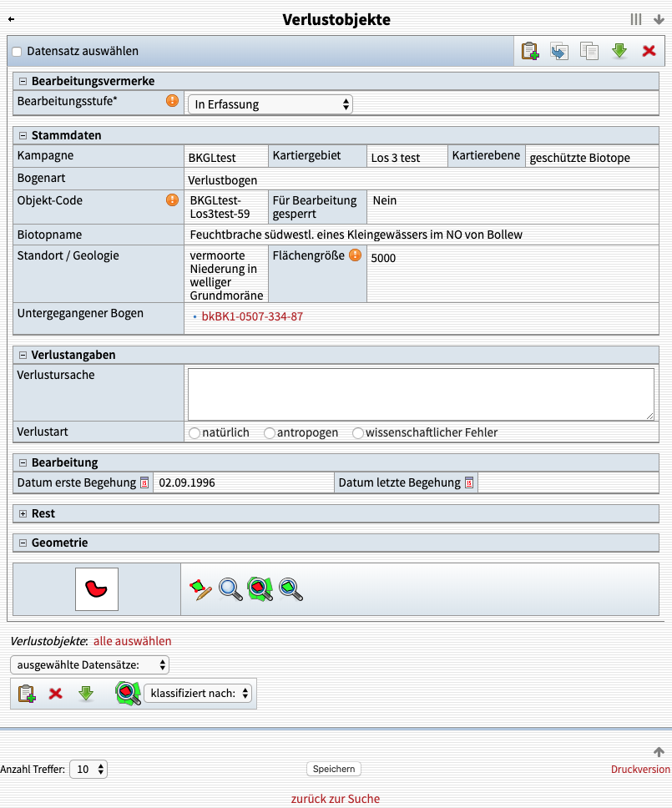Screen dimensions: 672x808
Task: Click the orange warning icon beside Flächengröße
Action: 355,255
